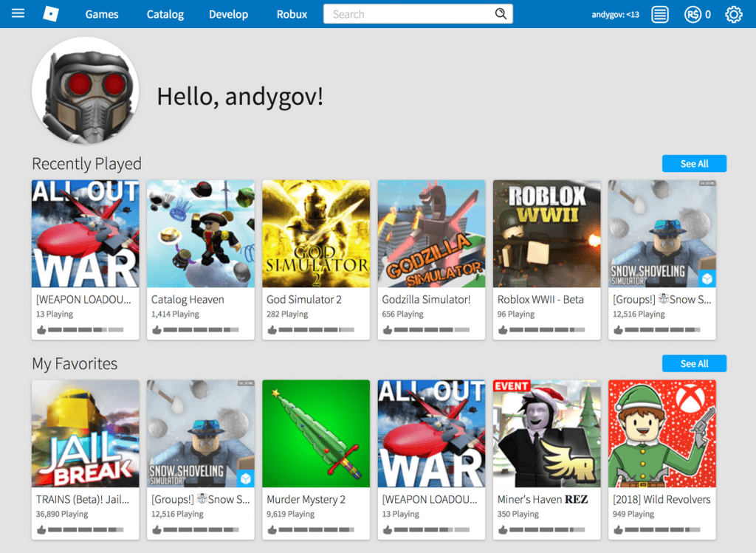Open Roblox WWII - Beta title link
The image size is (756, 553).
tap(540, 300)
